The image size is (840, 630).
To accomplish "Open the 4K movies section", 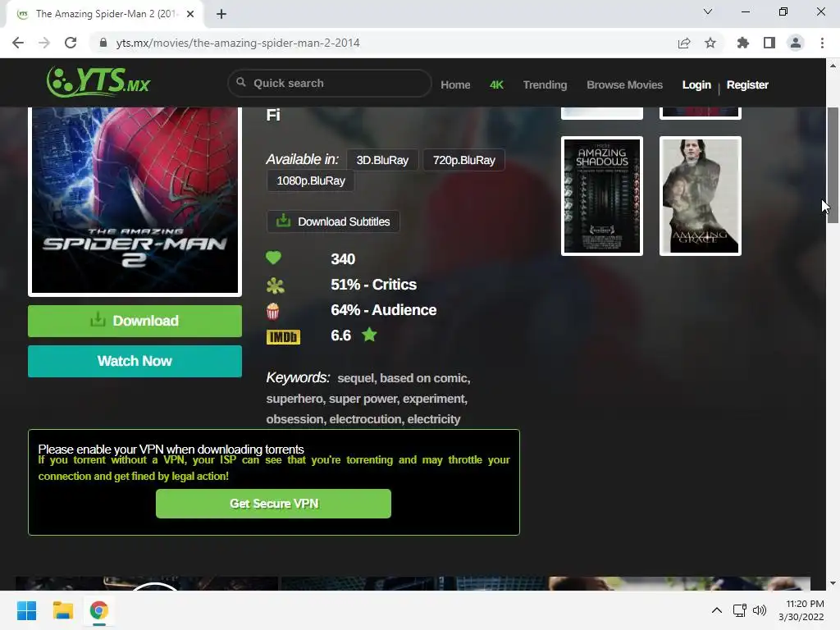I will click(x=496, y=84).
